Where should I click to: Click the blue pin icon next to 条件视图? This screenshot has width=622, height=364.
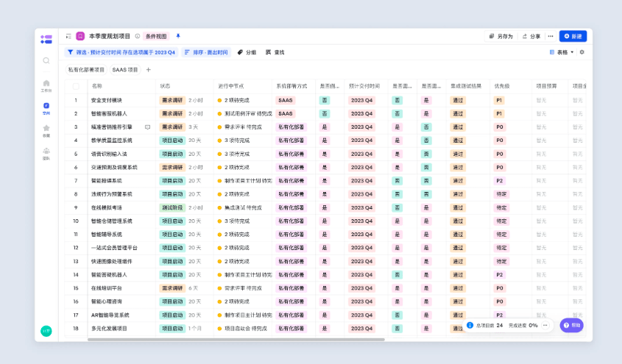pos(178,36)
